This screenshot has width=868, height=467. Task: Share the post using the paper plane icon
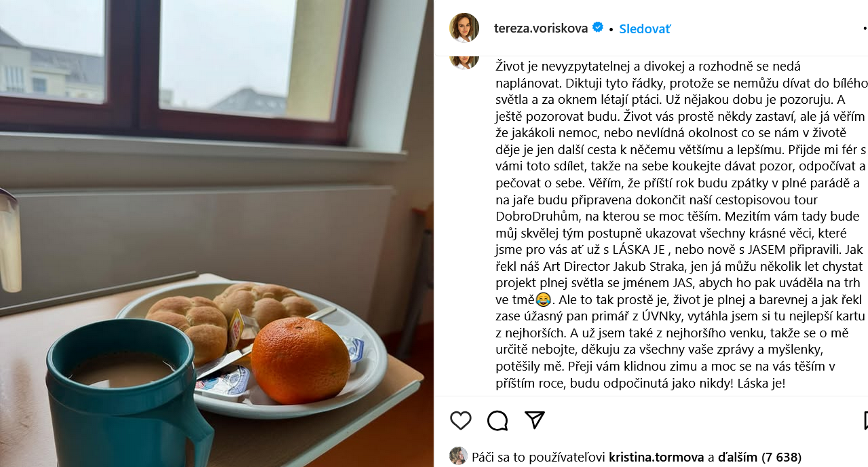[535, 420]
